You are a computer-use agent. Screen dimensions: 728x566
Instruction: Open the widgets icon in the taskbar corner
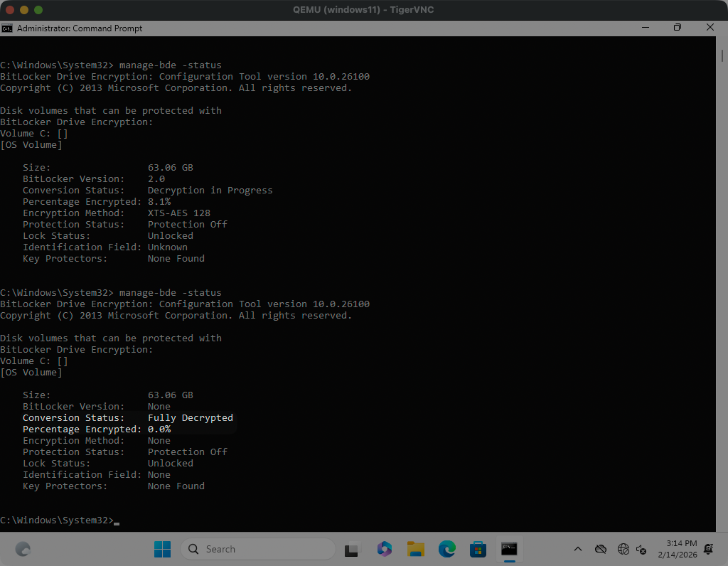[23, 549]
